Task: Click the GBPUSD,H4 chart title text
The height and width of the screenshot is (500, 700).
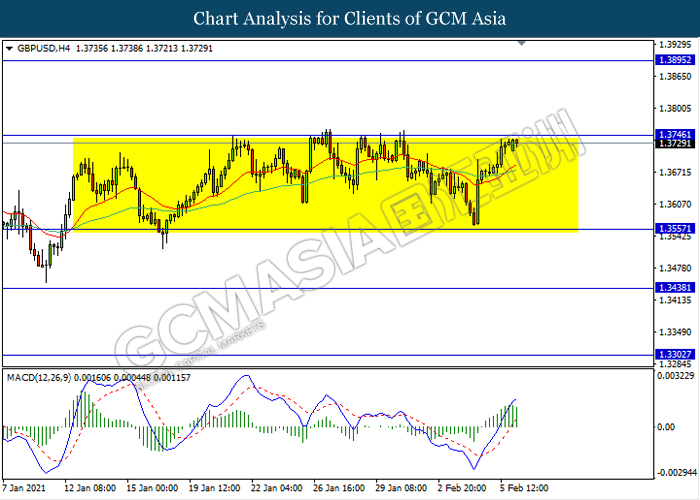Action: click(43, 48)
